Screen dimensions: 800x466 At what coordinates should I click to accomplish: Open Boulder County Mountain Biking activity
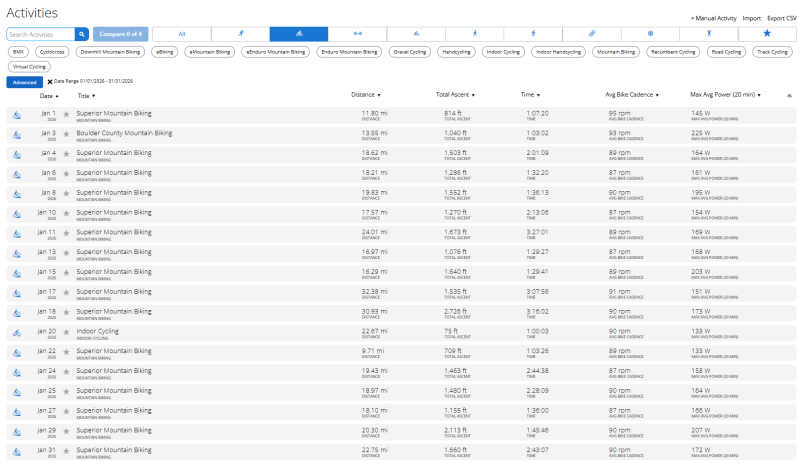[124, 132]
